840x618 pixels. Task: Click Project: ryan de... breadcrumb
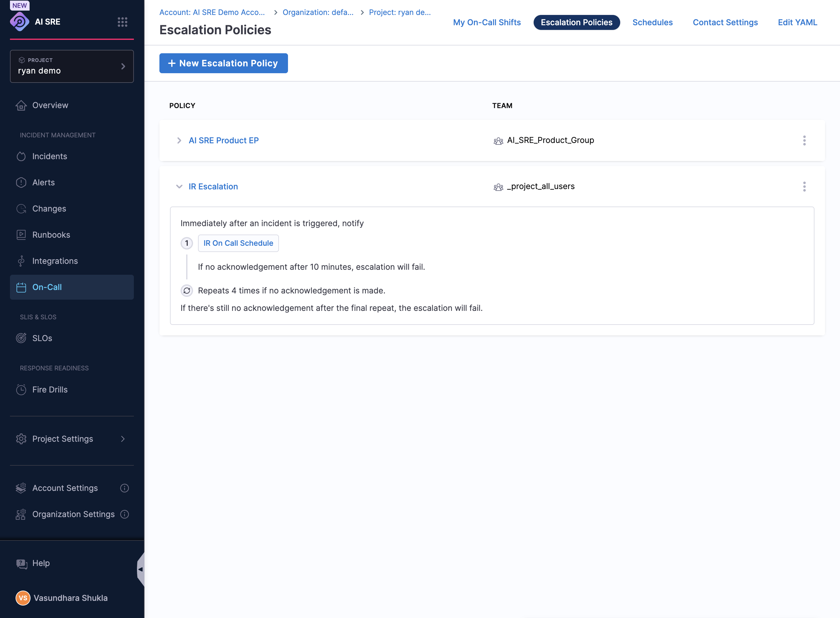point(400,12)
